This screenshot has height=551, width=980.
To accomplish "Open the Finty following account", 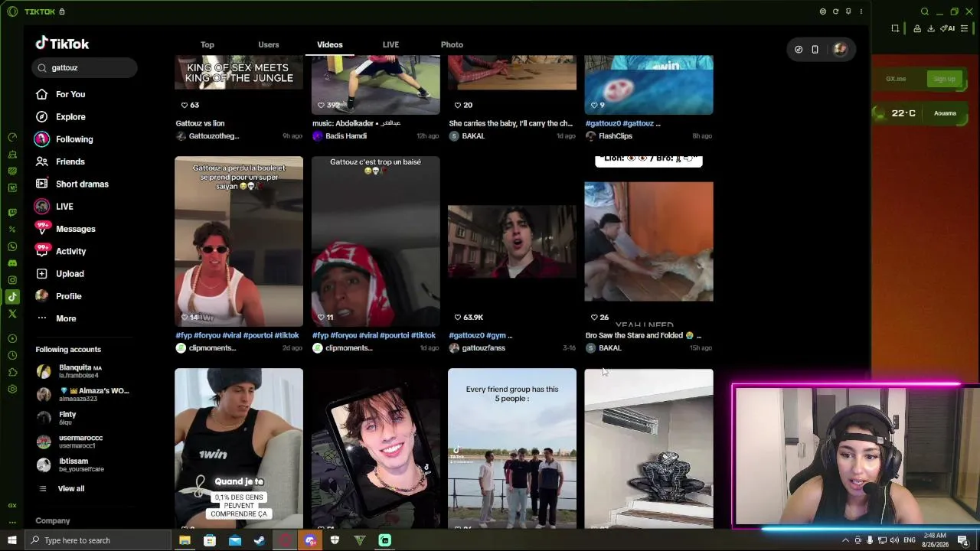I will 54,418.
